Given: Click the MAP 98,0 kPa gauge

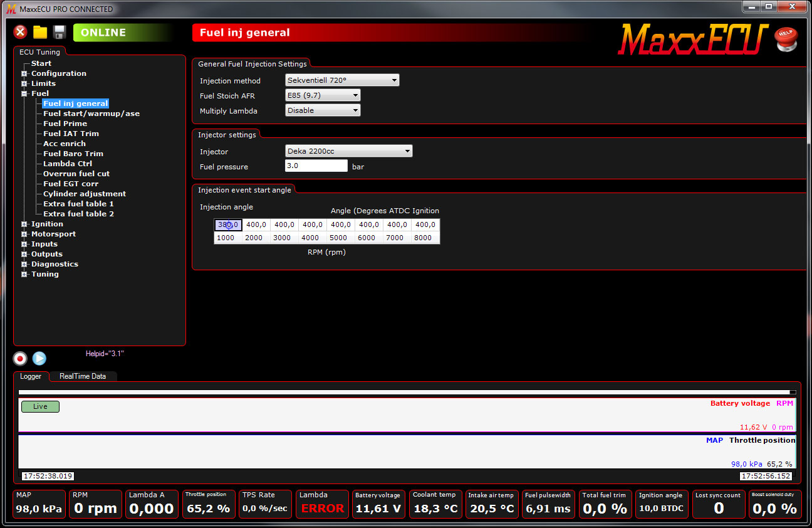Looking at the screenshot, I should click(39, 504).
